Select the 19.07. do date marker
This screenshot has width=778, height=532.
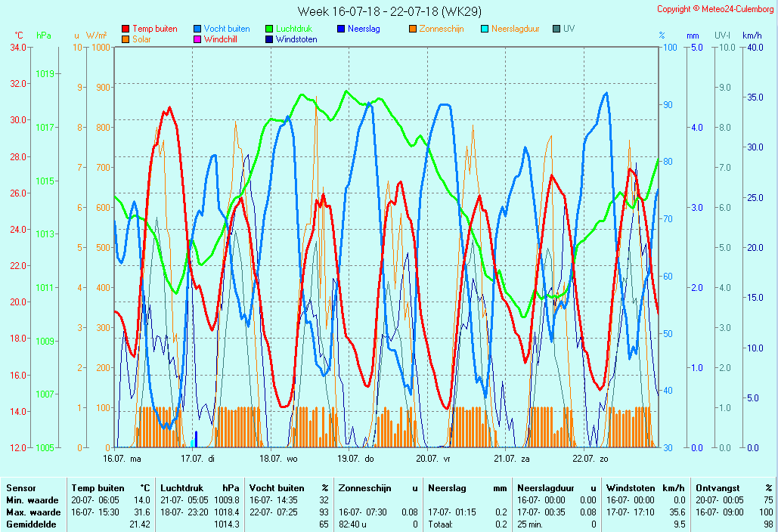355,459
